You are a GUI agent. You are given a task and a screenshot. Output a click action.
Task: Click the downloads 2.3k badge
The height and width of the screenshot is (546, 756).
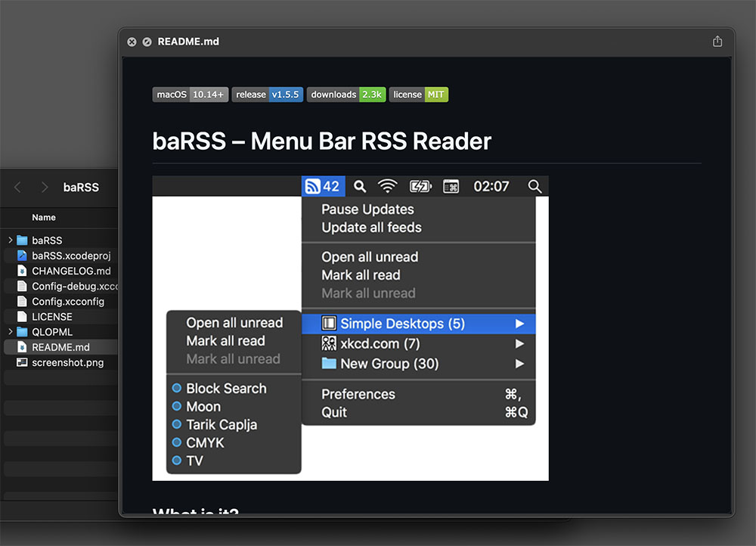pyautogui.click(x=345, y=95)
